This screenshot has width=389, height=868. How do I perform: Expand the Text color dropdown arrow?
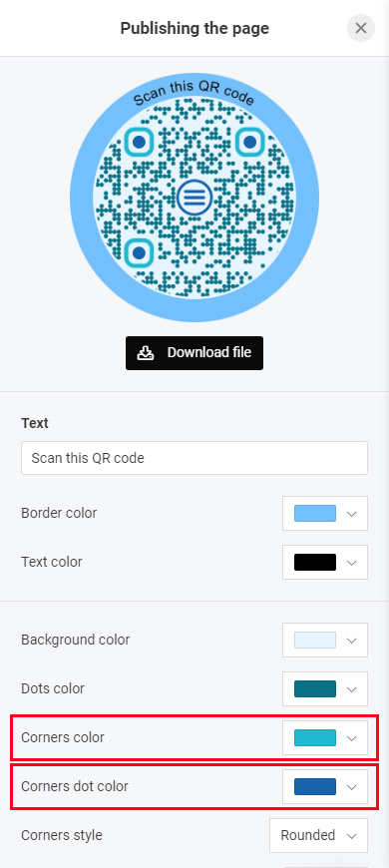pos(351,562)
